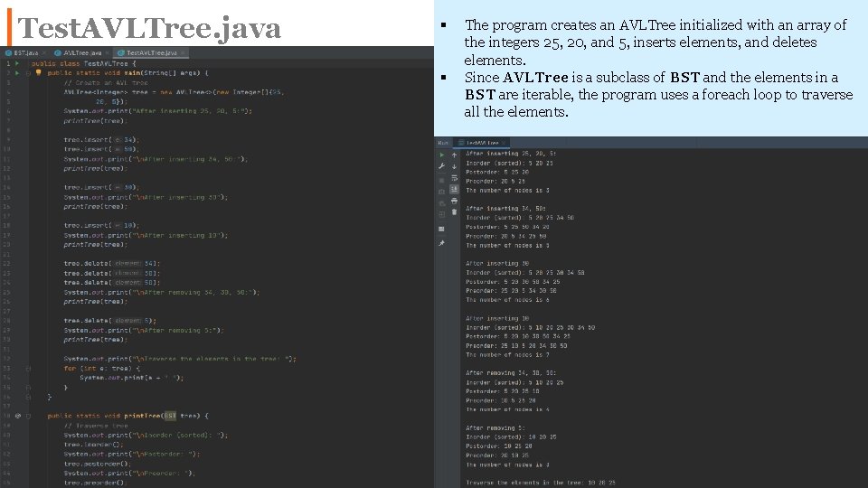Image resolution: width=868 pixels, height=488 pixels.
Task: Close the TestAVLTree run console tab
Action: click(x=504, y=143)
